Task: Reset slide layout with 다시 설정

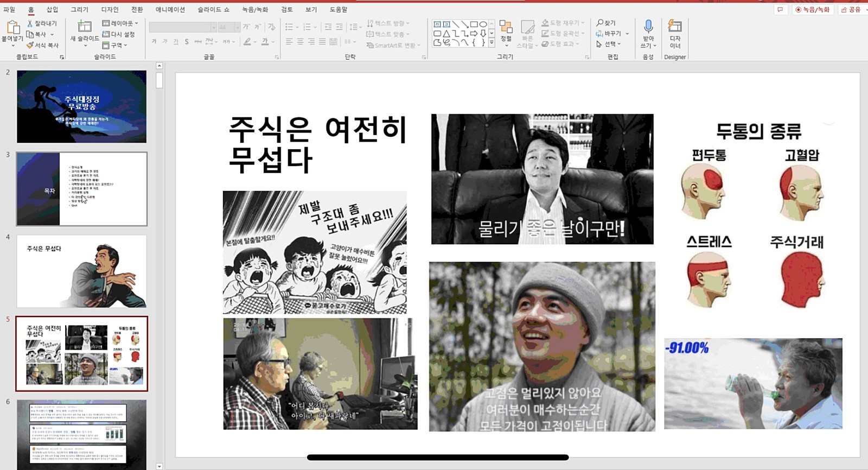Action: click(118, 34)
